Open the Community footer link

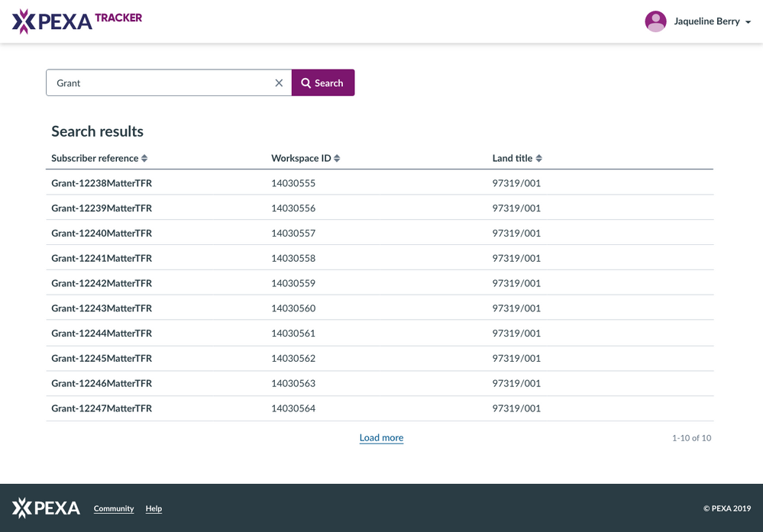click(114, 508)
